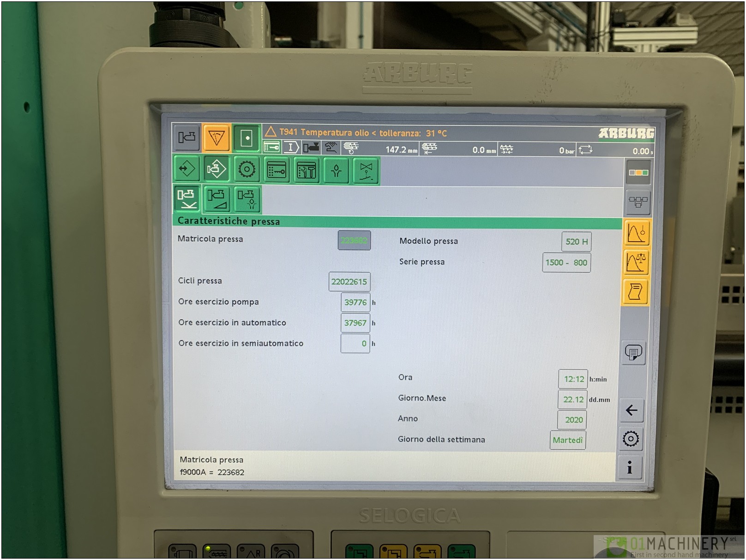
Task: Select the Ore esercizio pompa field 39776
Action: click(x=355, y=302)
